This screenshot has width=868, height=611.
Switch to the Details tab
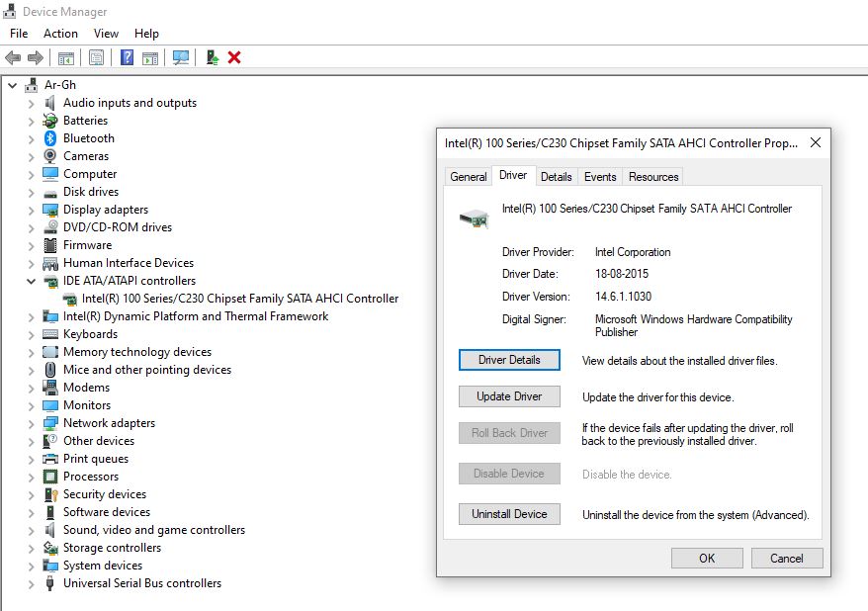click(x=557, y=177)
